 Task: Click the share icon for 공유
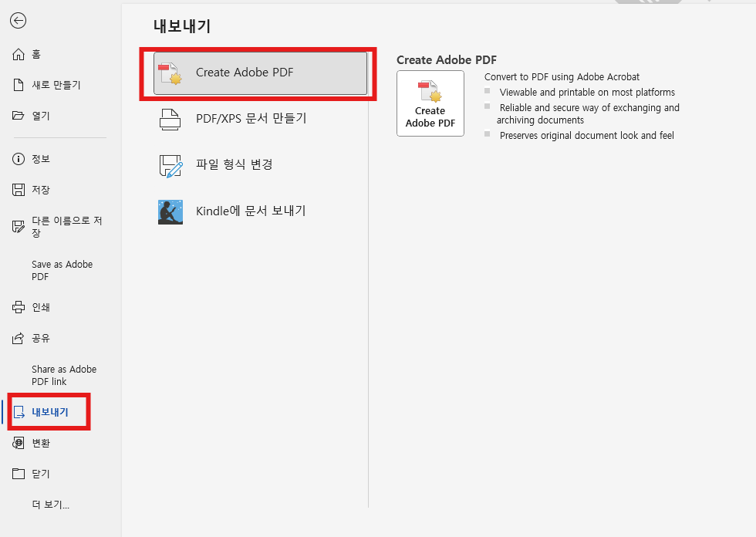tap(18, 339)
